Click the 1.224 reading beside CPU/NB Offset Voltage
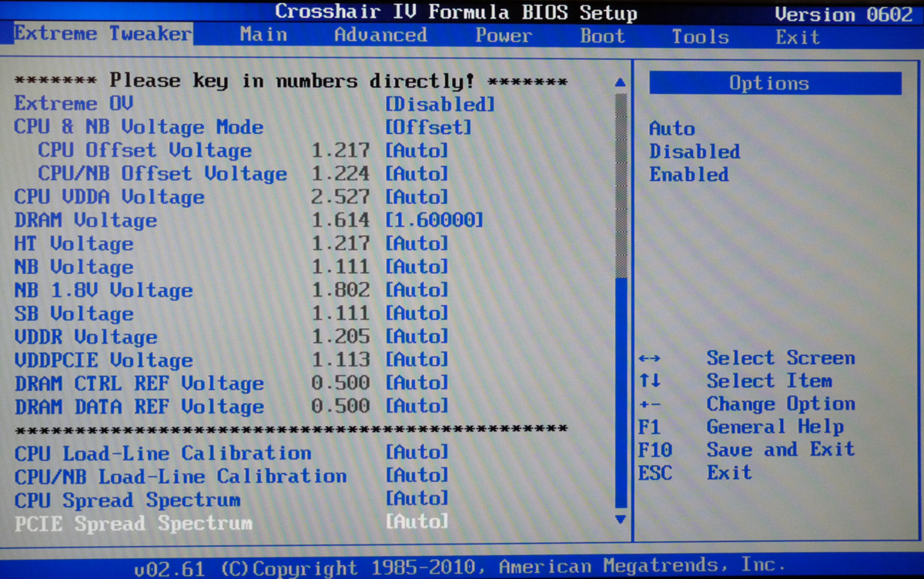This screenshot has height=579, width=924. click(x=340, y=173)
